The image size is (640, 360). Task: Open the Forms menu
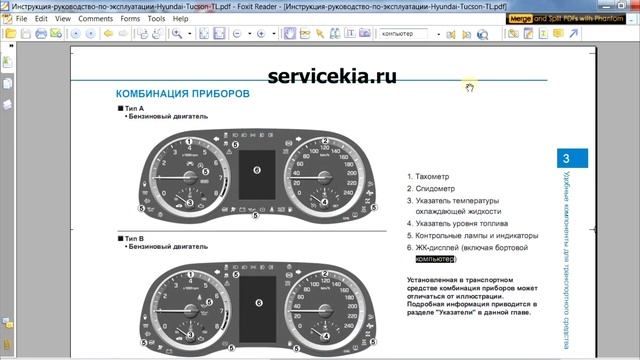pos(130,19)
